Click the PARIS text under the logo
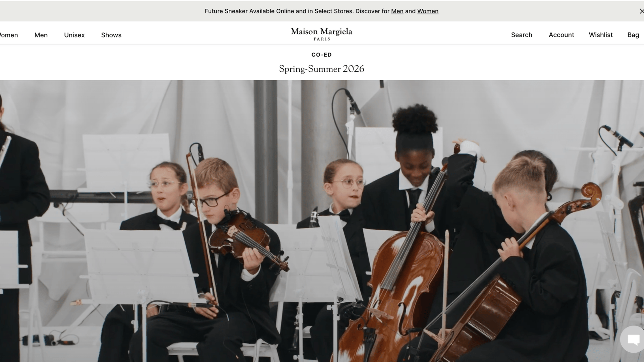Image resolution: width=644 pixels, height=362 pixels. tap(322, 39)
